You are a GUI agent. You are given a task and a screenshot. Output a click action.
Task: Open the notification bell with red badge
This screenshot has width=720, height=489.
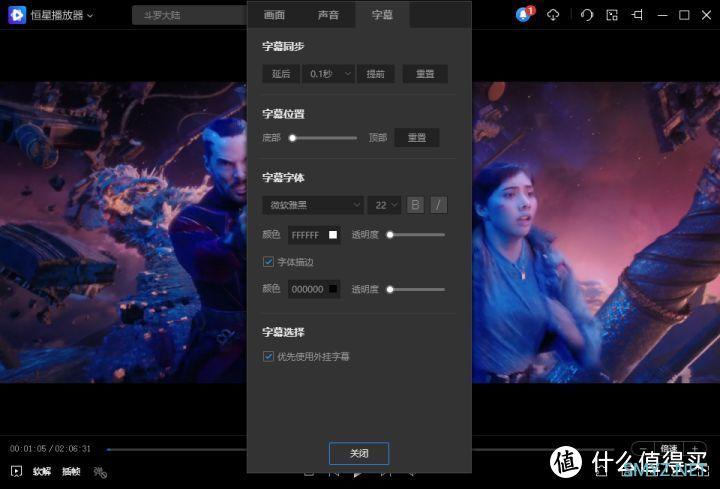click(524, 14)
